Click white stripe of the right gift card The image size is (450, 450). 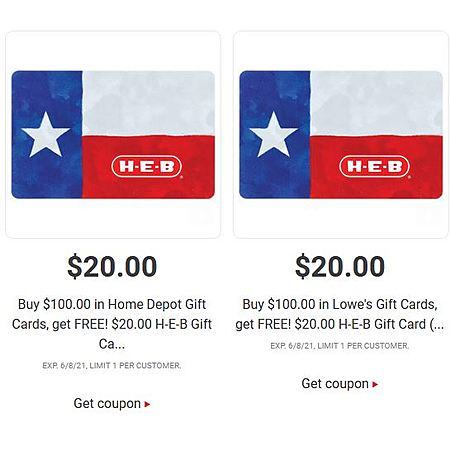tap(376, 103)
